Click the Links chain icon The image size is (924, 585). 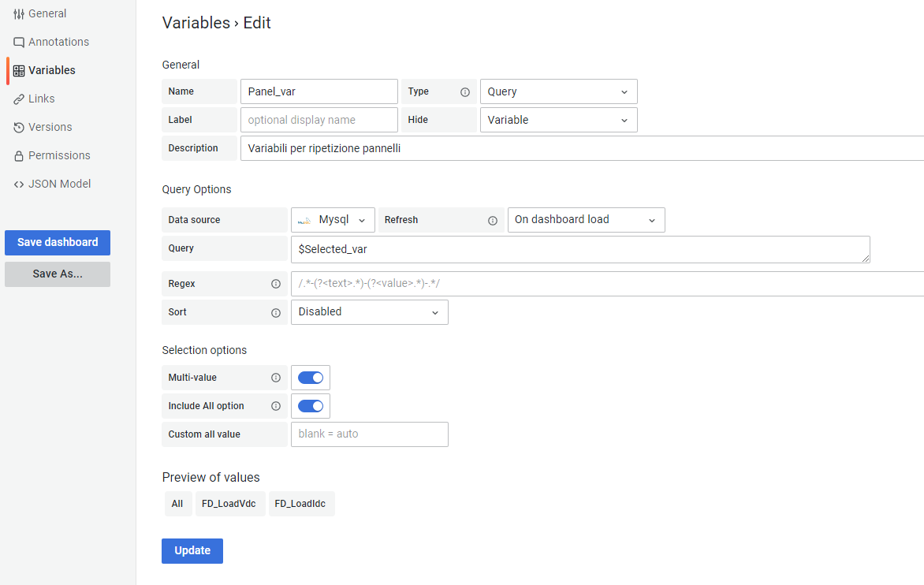click(19, 99)
